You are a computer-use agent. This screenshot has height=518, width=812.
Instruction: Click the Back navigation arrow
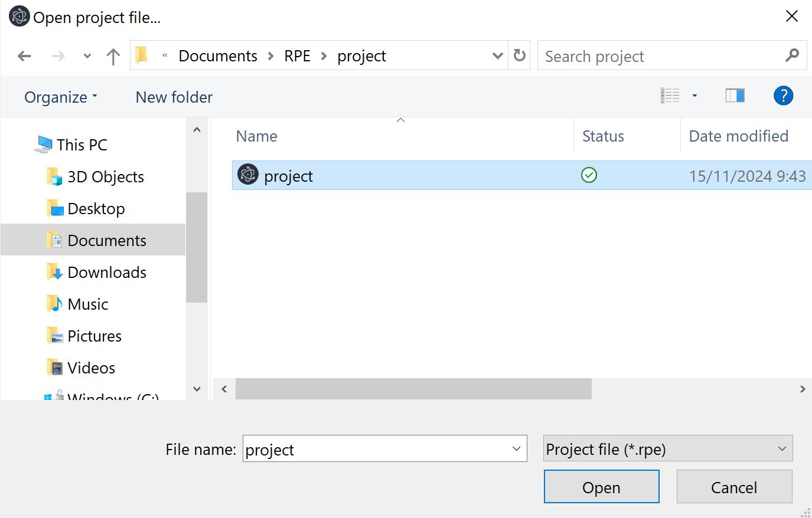point(24,56)
